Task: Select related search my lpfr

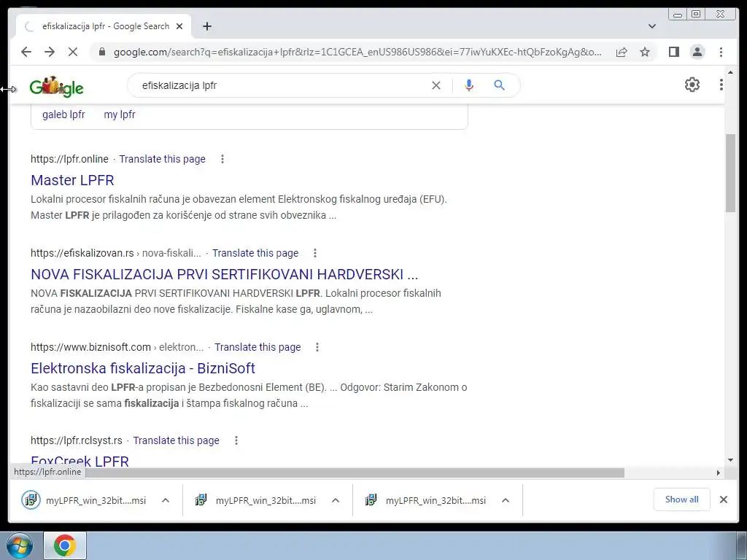Action: (x=120, y=114)
